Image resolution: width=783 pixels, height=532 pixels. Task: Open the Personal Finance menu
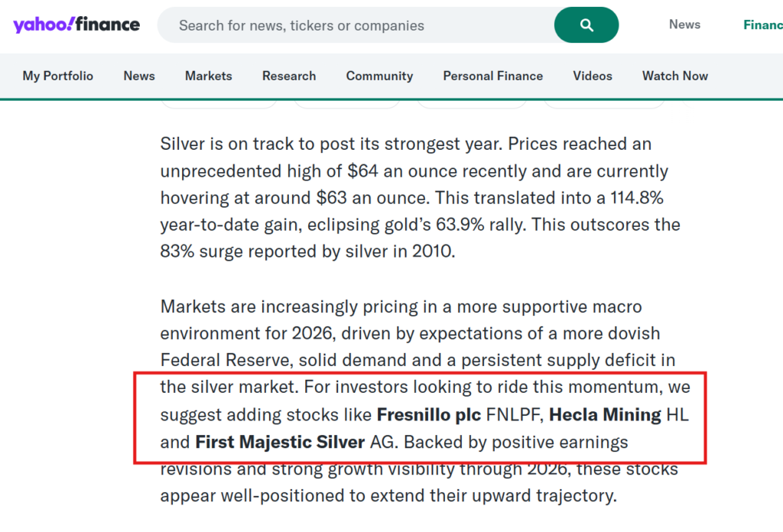pos(493,76)
